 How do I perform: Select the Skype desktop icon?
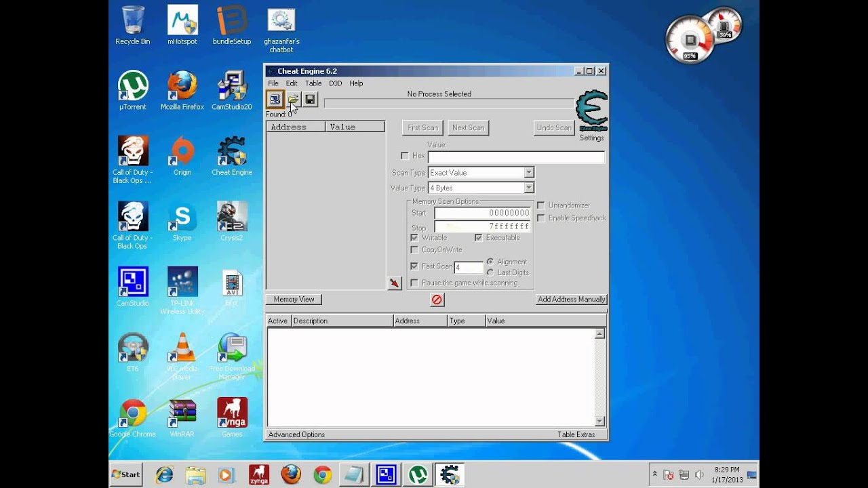[x=182, y=222]
